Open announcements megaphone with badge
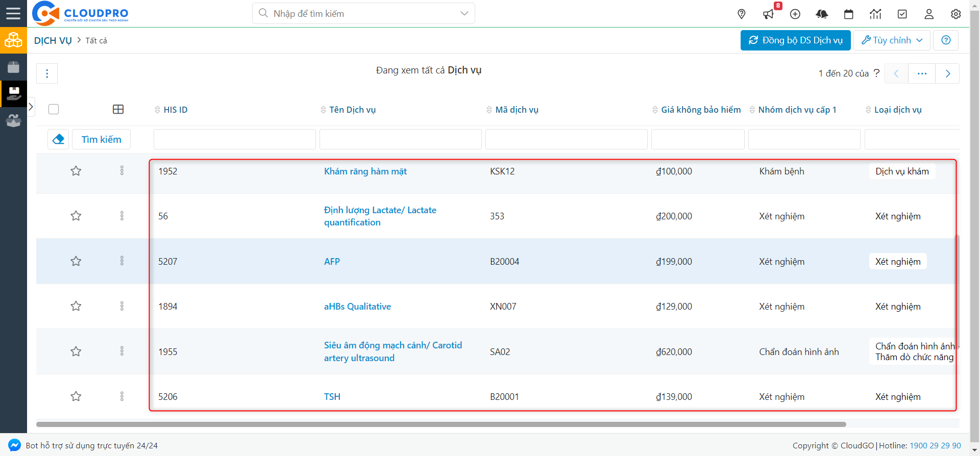Viewport: 980px width, 456px height. (x=769, y=14)
